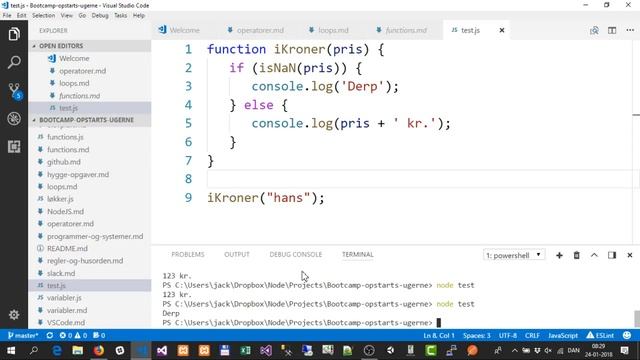Open the Source Control view
Viewport: 640px width, 360px height.
pyautogui.click(x=14, y=91)
